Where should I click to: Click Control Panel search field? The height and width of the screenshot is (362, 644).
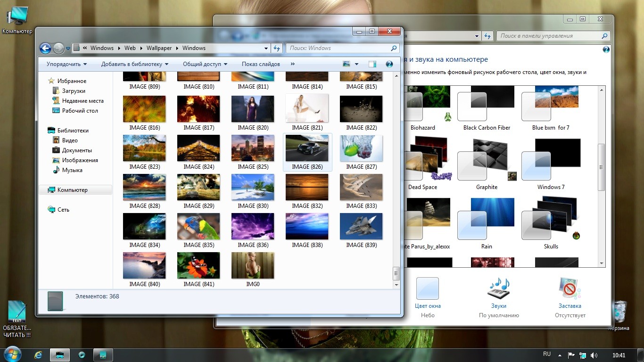click(x=554, y=36)
